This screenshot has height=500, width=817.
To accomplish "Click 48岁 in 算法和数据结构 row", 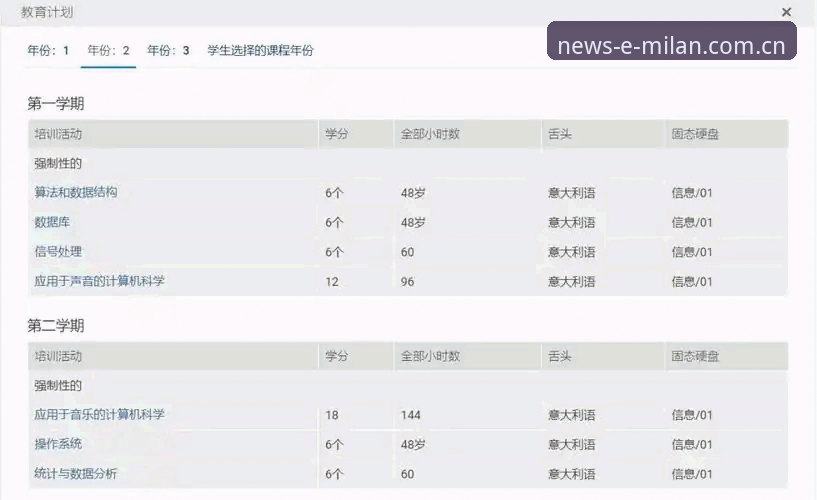I will [x=413, y=193].
